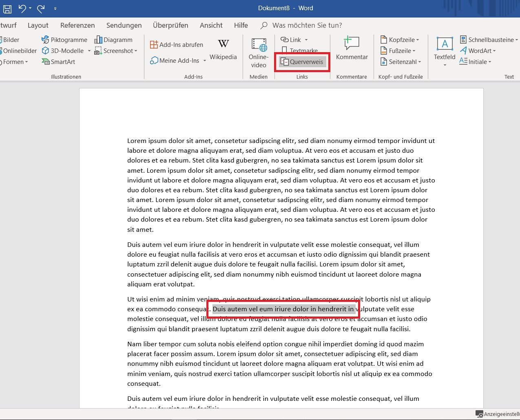Click the Querverweis button

[302, 62]
